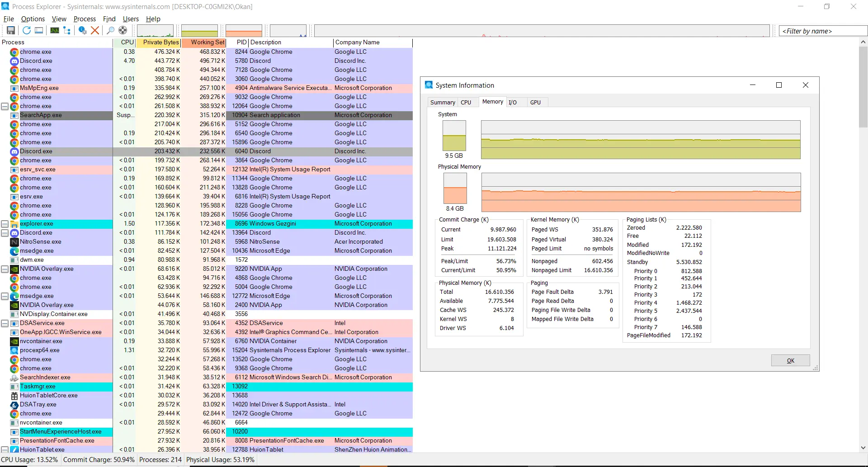
Task: Open the Process menu
Action: pos(85,19)
